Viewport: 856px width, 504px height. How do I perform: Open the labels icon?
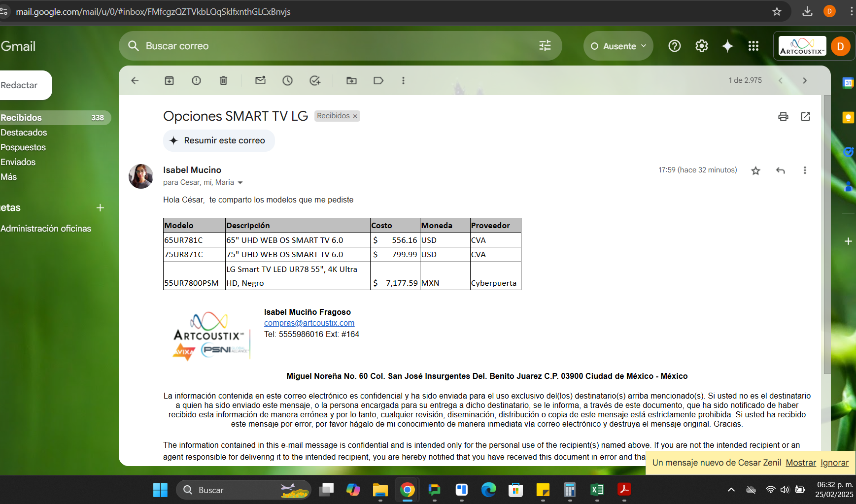point(378,80)
